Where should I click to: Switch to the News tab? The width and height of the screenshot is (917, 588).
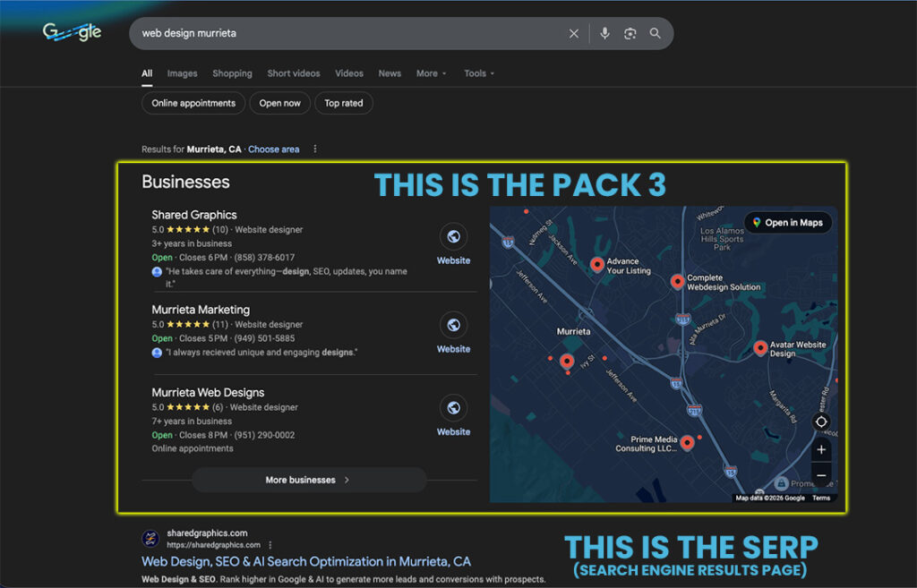tap(390, 73)
